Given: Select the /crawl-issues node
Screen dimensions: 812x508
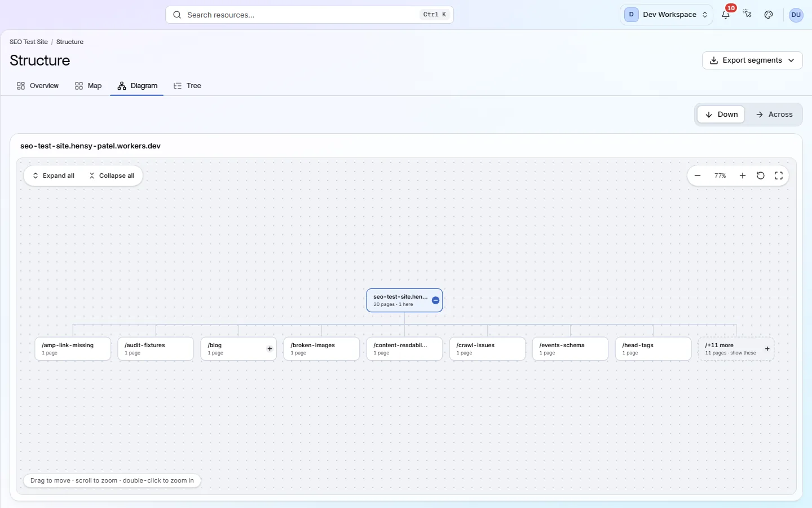Looking at the screenshot, I should click(487, 349).
